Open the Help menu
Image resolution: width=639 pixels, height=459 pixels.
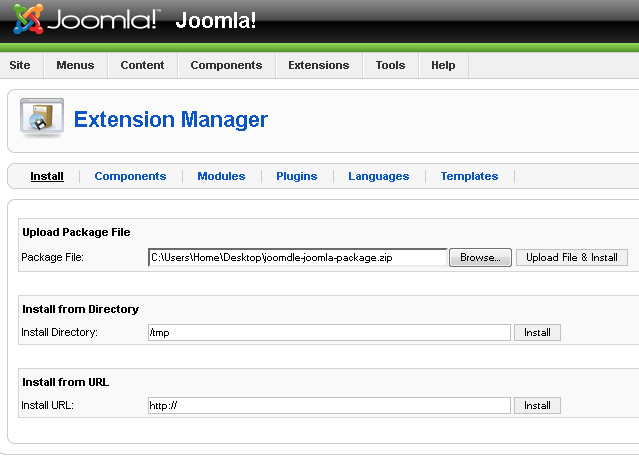click(443, 65)
